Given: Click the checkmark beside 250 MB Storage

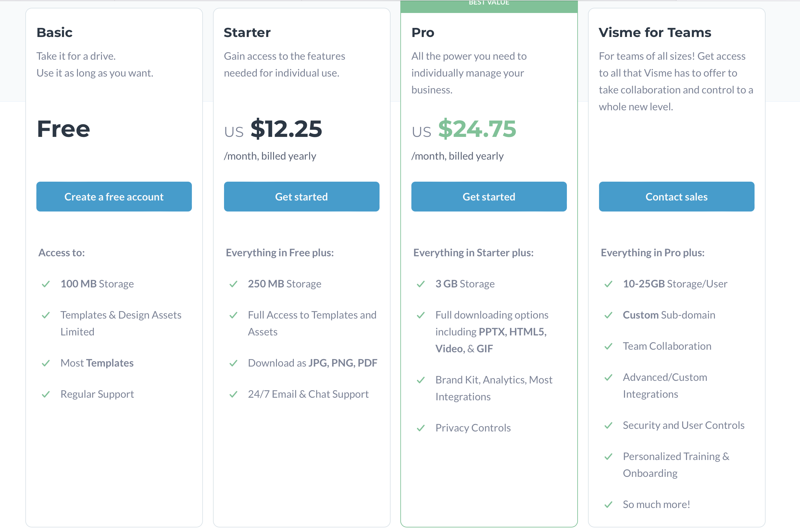Looking at the screenshot, I should (233, 284).
